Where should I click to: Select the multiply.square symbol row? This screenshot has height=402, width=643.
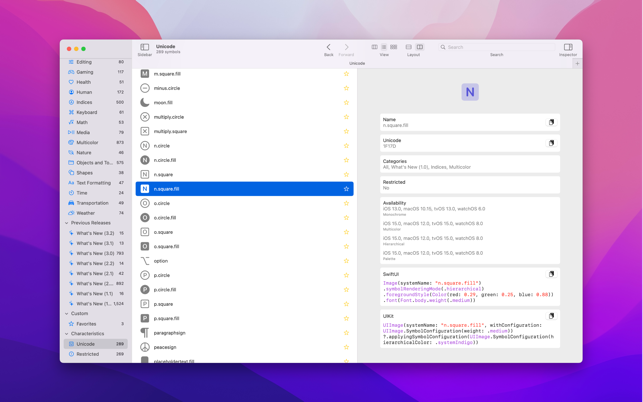coord(244,131)
